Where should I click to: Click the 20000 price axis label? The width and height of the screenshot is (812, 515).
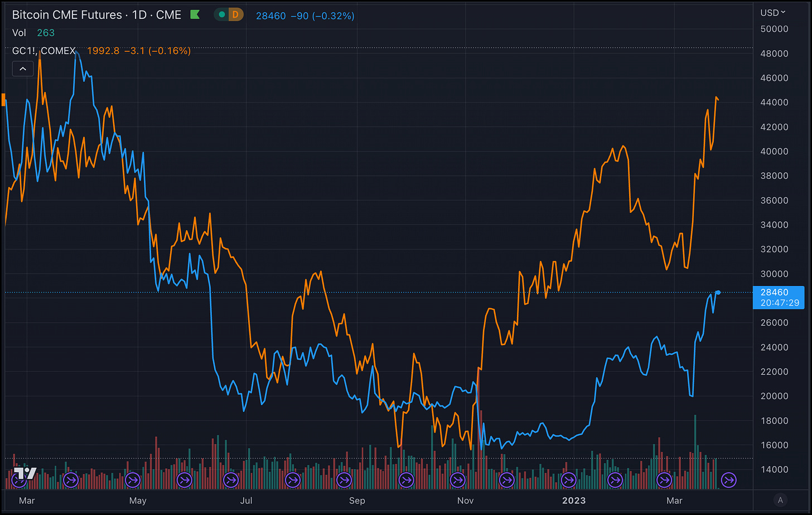pyautogui.click(x=775, y=396)
